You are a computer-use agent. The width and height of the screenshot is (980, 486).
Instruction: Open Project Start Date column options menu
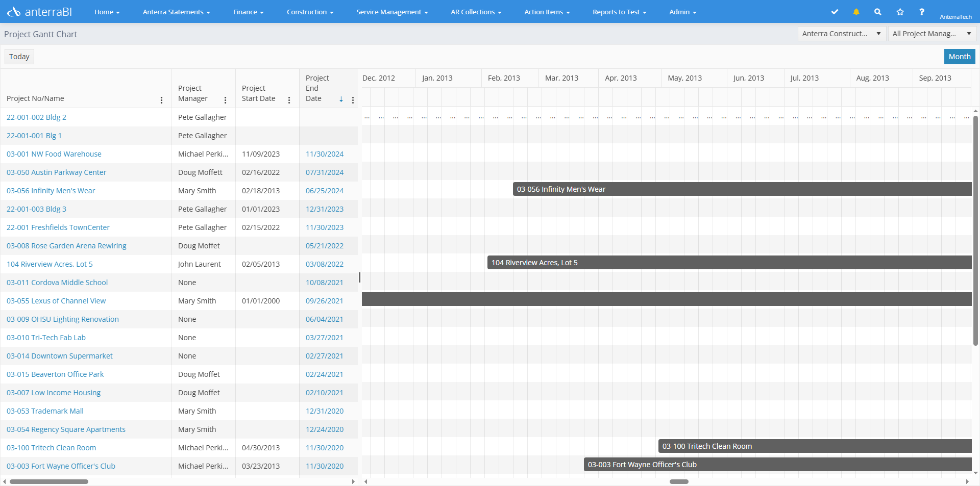(289, 100)
